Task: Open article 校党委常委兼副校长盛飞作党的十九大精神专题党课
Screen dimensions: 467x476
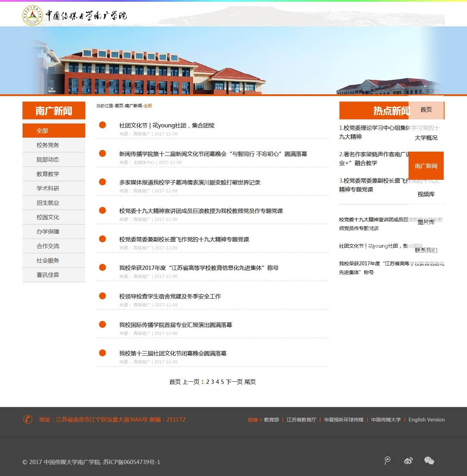Action: pos(184,239)
